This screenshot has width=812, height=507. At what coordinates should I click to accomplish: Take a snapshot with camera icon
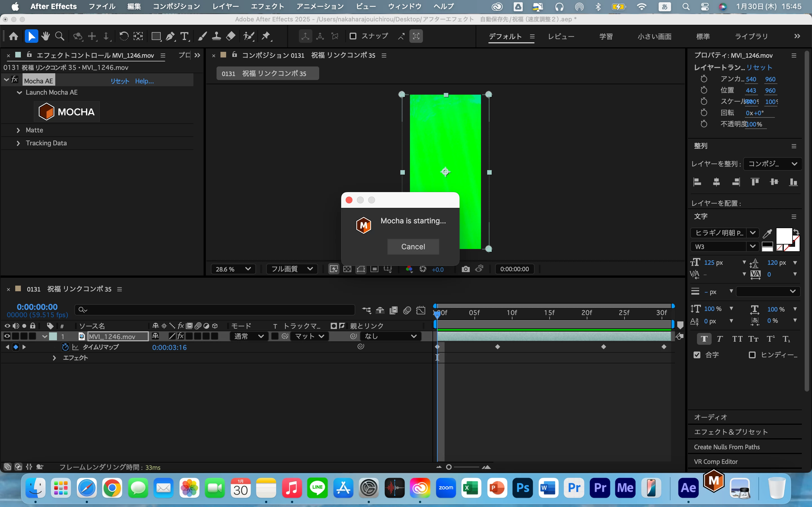pos(465,269)
